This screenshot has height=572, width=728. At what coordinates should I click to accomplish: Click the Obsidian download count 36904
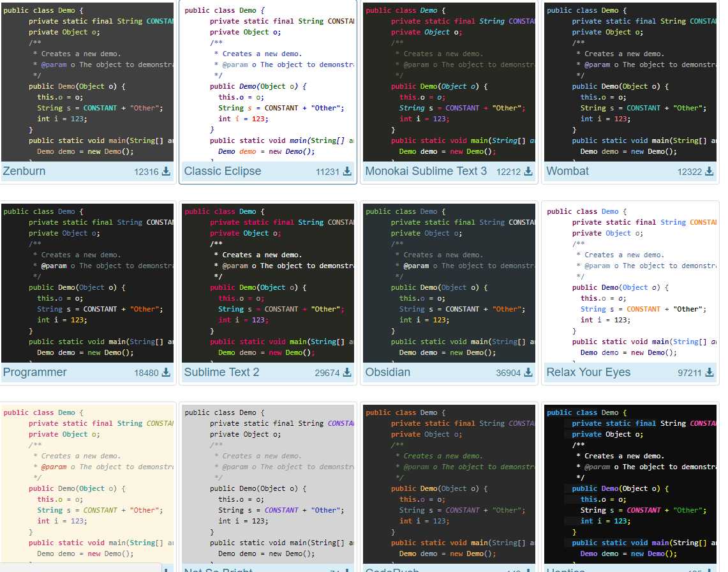coord(509,373)
